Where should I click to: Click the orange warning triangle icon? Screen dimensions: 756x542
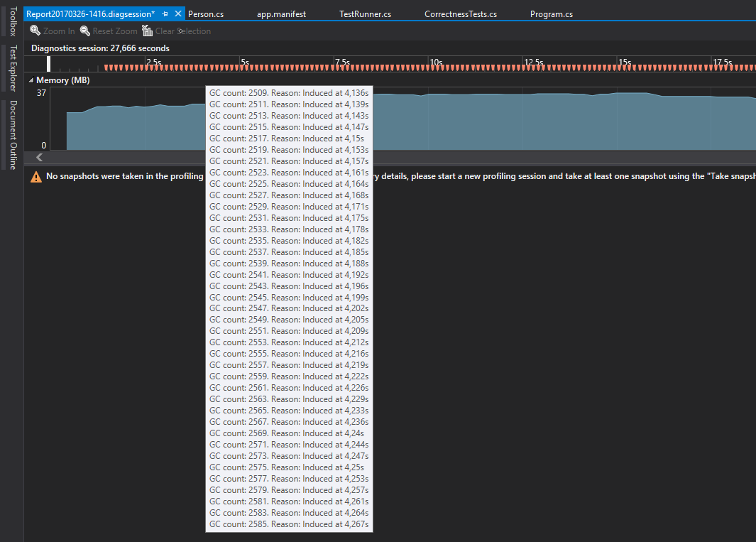(x=36, y=177)
